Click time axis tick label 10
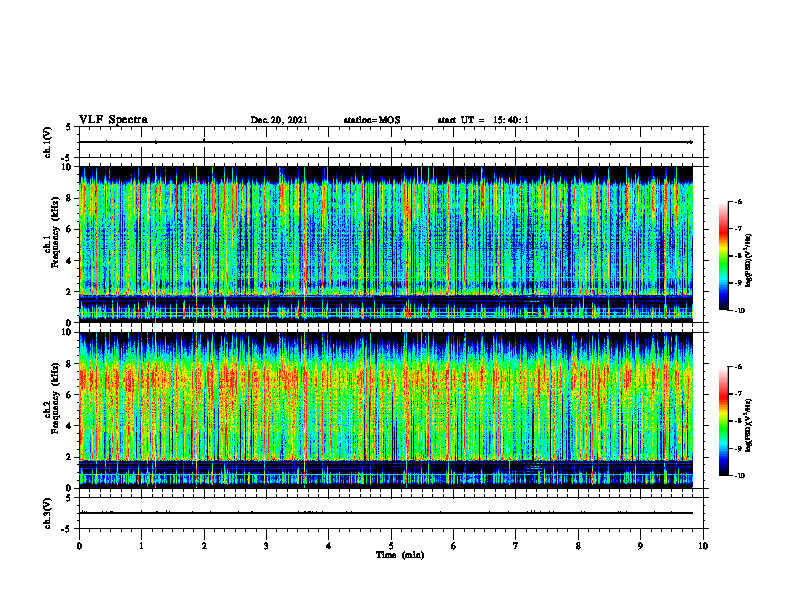 (703, 546)
